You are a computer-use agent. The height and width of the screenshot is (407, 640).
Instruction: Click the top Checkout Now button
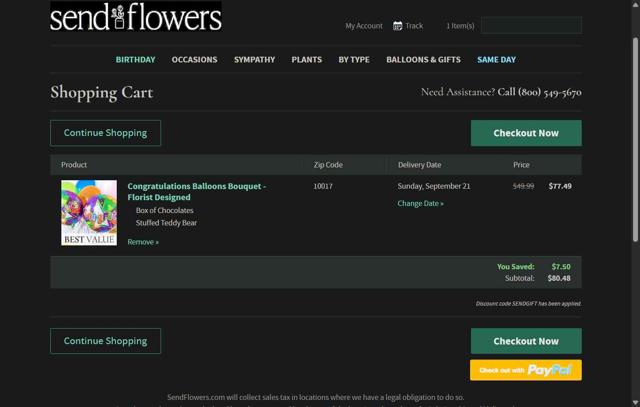pyautogui.click(x=526, y=133)
